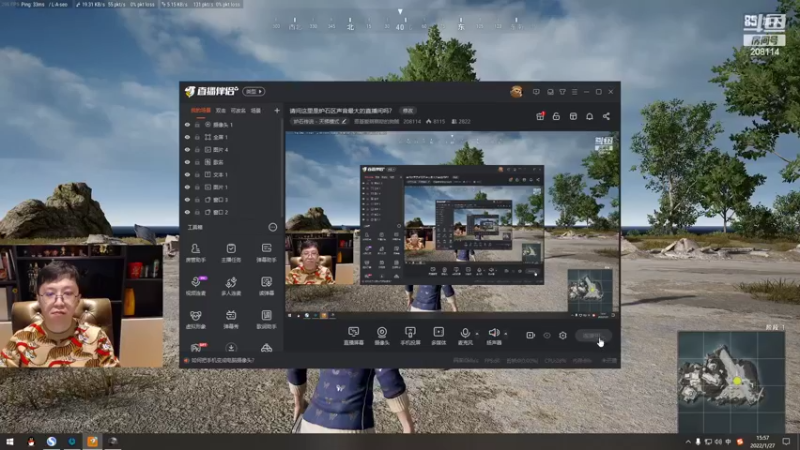Screen dimensions: 800x450
Task: Lock the 窗口 2 source
Action: pyautogui.click(x=197, y=212)
